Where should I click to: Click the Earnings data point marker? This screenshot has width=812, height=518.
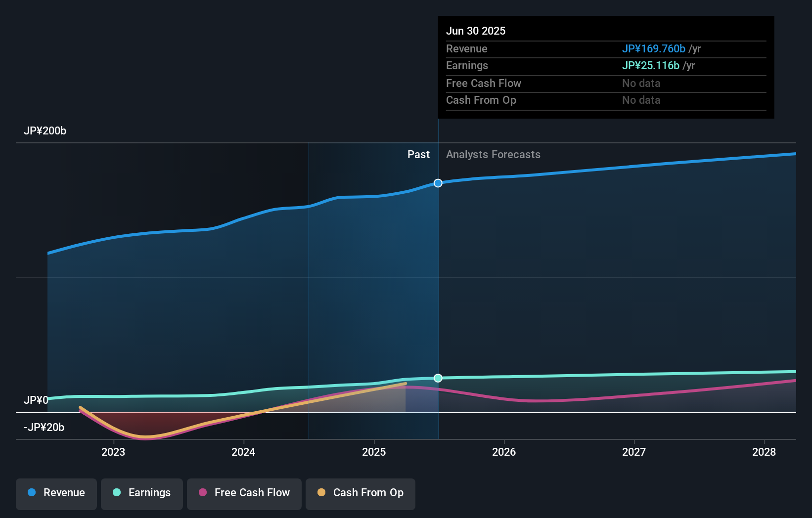438,378
